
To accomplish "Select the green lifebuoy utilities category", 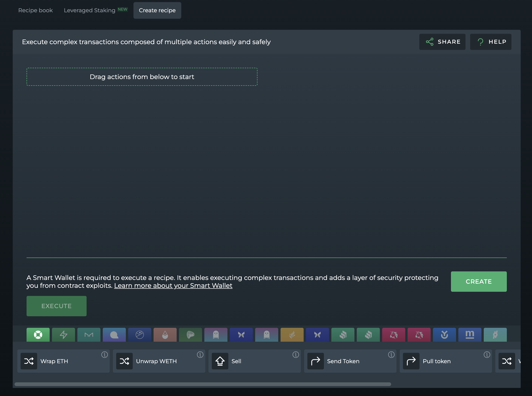I will 38,335.
